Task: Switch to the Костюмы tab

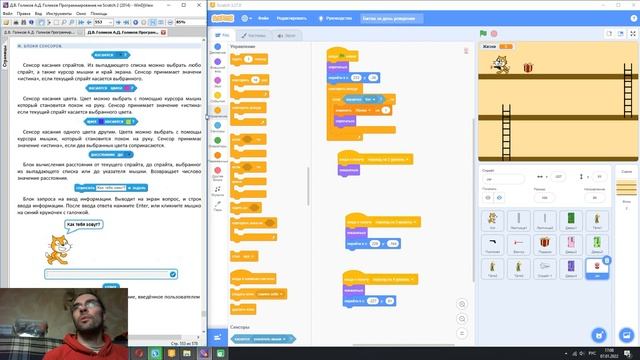Action: (253, 36)
